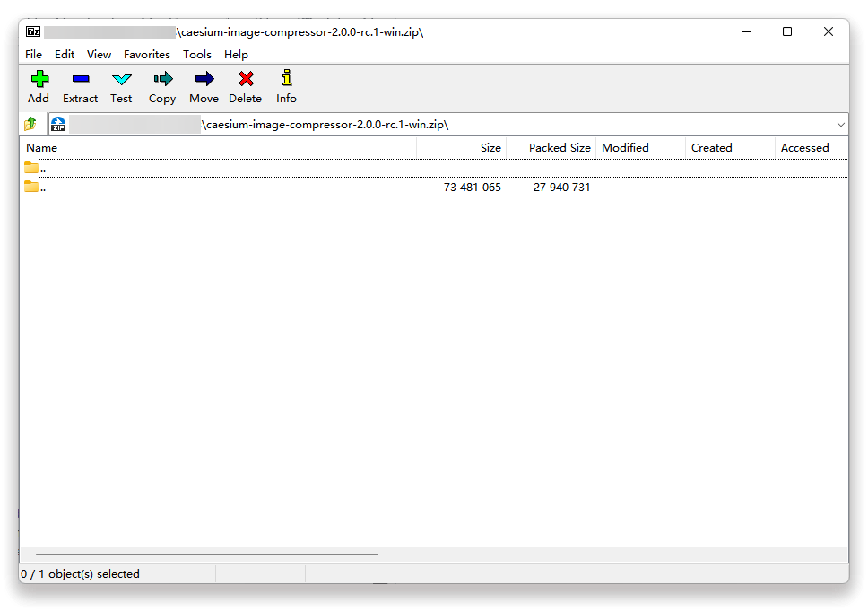The height and width of the screenshot is (611, 868).
Task: Open the View menu
Action: tap(99, 54)
